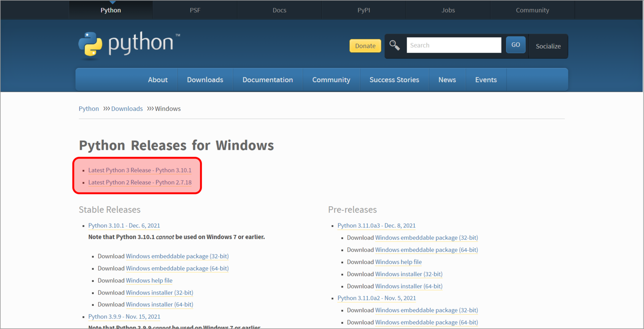Click the Downloads breadcrumb link
644x329 pixels.
pos(127,109)
